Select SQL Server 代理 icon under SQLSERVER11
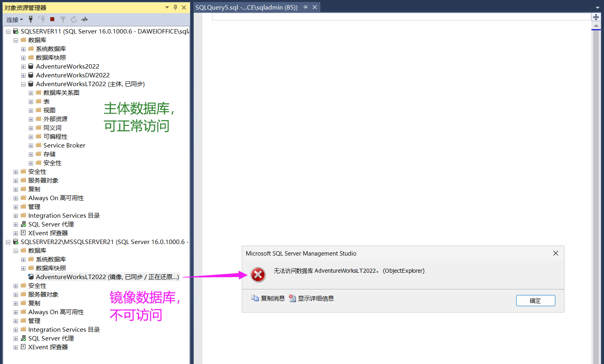Viewport: 604px width, 364px height. (24, 224)
